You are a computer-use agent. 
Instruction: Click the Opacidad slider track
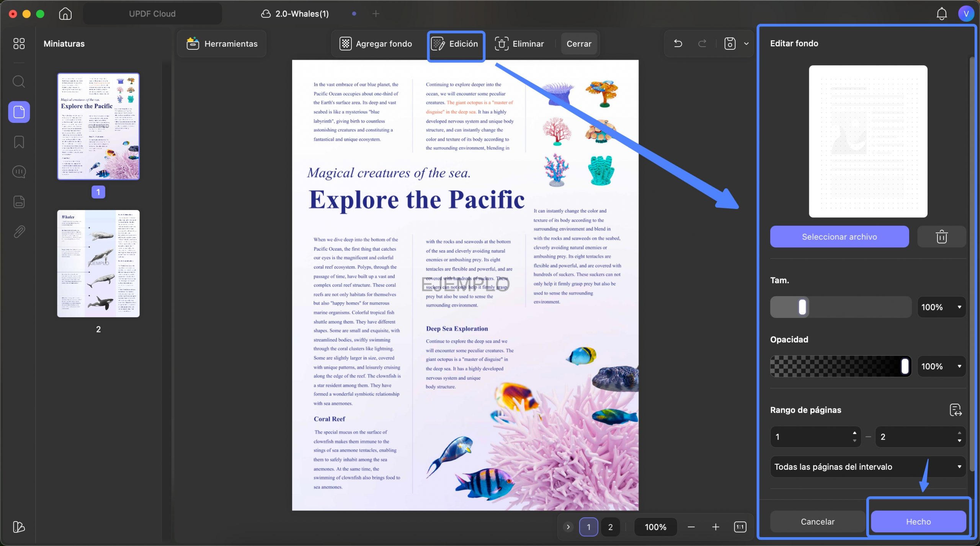(x=841, y=367)
